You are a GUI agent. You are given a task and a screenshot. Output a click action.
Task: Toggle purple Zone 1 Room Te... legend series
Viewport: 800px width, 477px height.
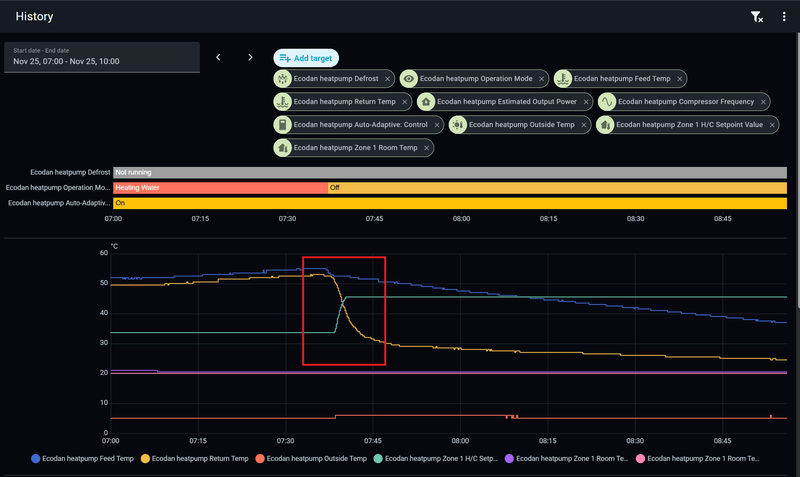567,459
